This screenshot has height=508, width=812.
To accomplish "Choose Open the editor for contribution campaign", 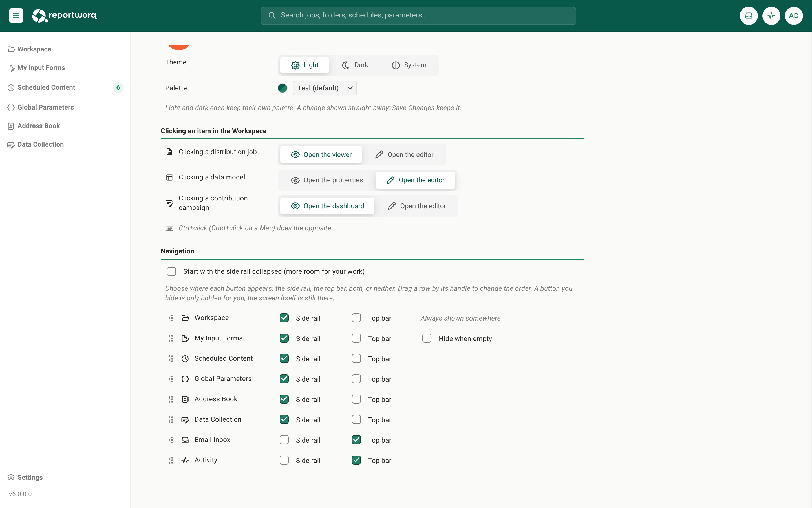I will pyautogui.click(x=417, y=206).
